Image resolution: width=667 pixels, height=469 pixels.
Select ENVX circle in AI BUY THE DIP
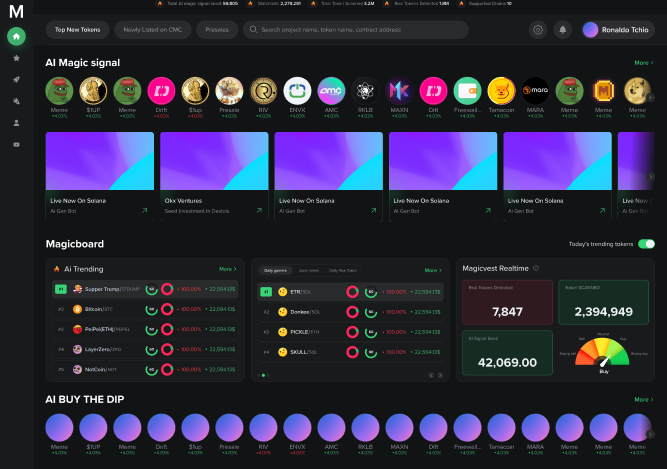pyautogui.click(x=297, y=428)
